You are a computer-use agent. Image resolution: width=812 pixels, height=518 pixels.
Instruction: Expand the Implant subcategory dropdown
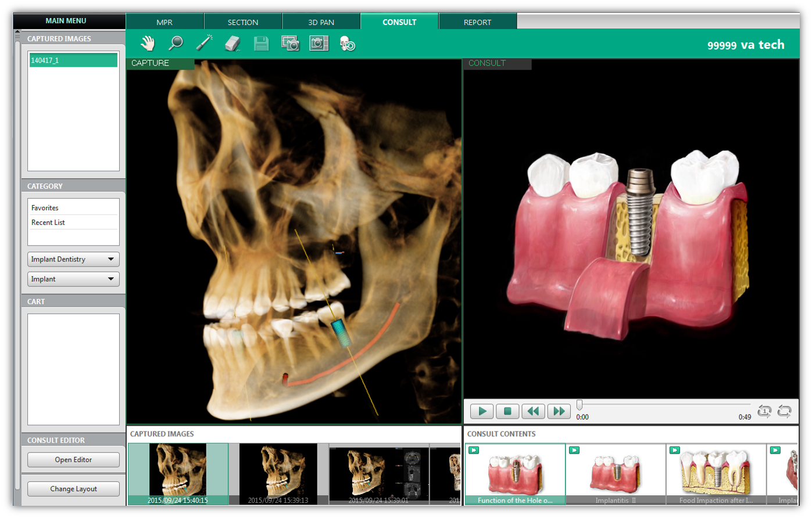tap(73, 279)
